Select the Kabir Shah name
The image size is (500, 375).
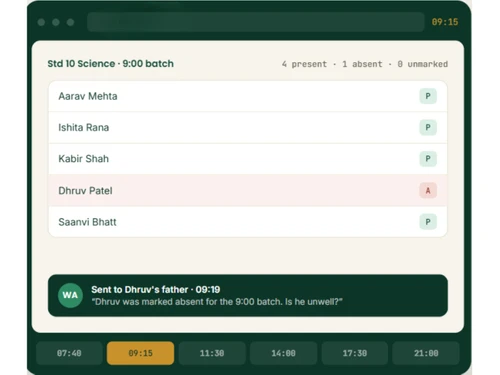coord(84,159)
